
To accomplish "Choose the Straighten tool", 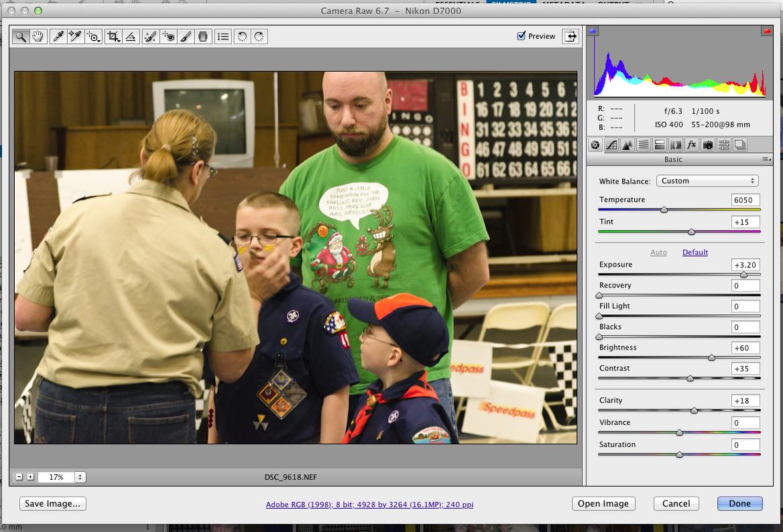I will click(x=131, y=37).
